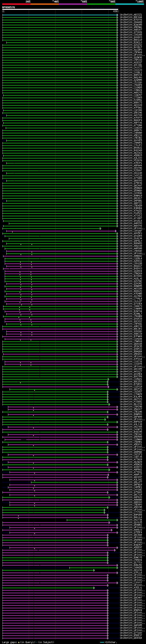Viewport: 146px width, 644px height.
Task: Click hit label UniRef100_A9V5F0
Action: click(x=131, y=233)
